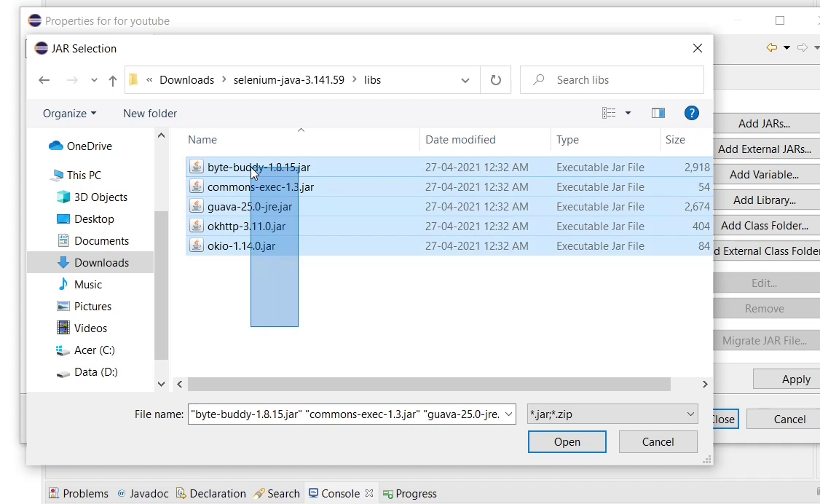Click Add Variable... button

pos(766,175)
